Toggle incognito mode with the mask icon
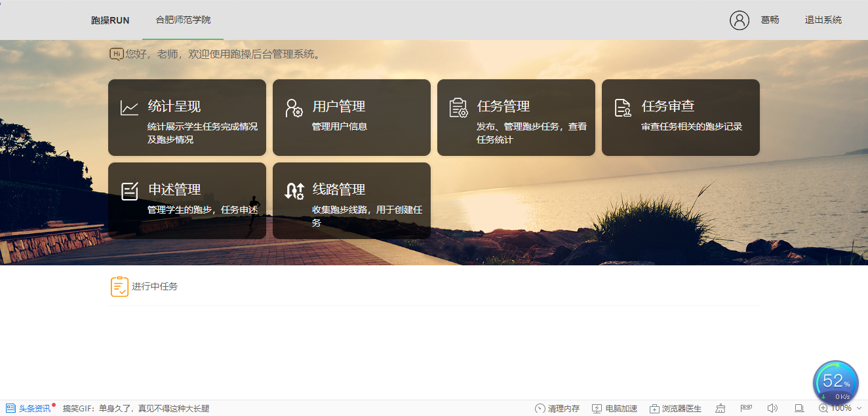Image resolution: width=868 pixels, height=416 pixels. pos(746,408)
